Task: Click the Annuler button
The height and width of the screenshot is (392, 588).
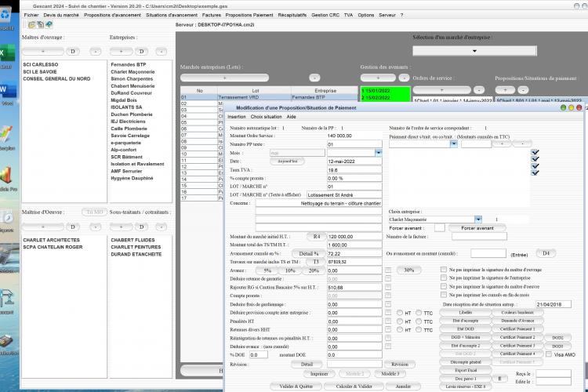Action: pyautogui.click(x=403, y=386)
